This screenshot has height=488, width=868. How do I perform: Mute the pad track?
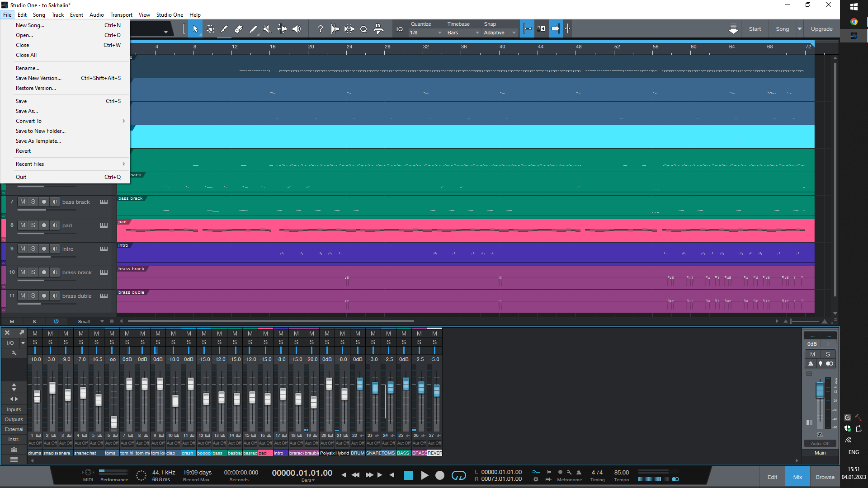[23, 225]
